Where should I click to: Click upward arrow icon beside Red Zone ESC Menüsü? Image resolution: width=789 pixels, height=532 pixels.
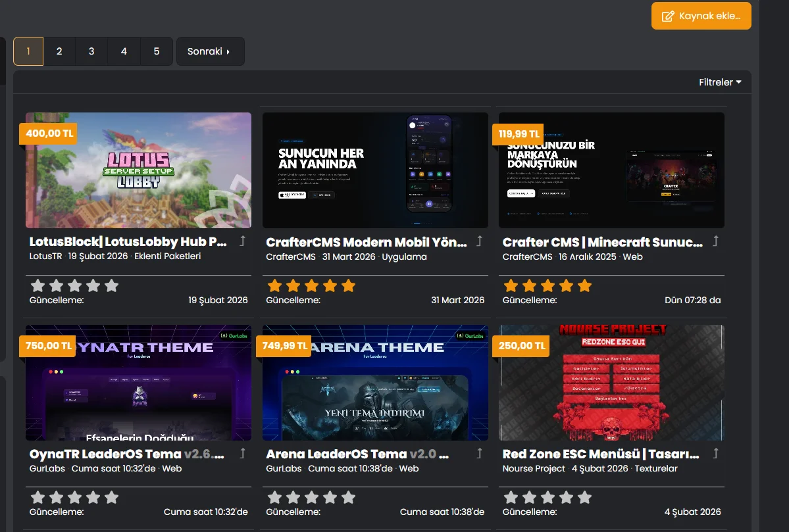715,453
